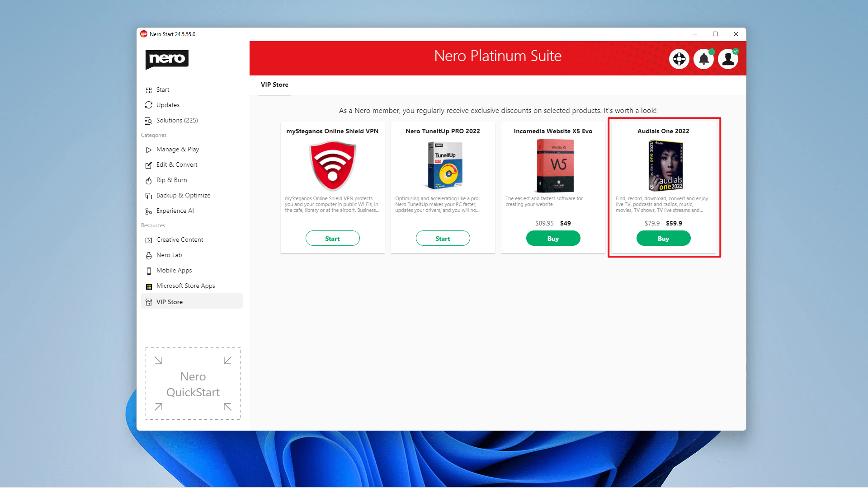The height and width of the screenshot is (488, 868).
Task: Click the Mobile Apps phone icon
Action: click(149, 271)
